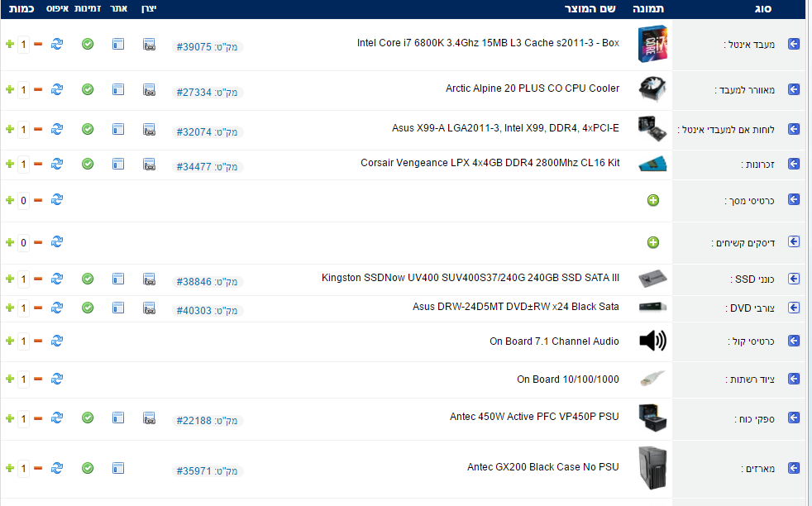Image resolution: width=812 pixels, height=506 pixels.
Task: Click the Antec GX200 case thumbnail
Action: click(652, 468)
